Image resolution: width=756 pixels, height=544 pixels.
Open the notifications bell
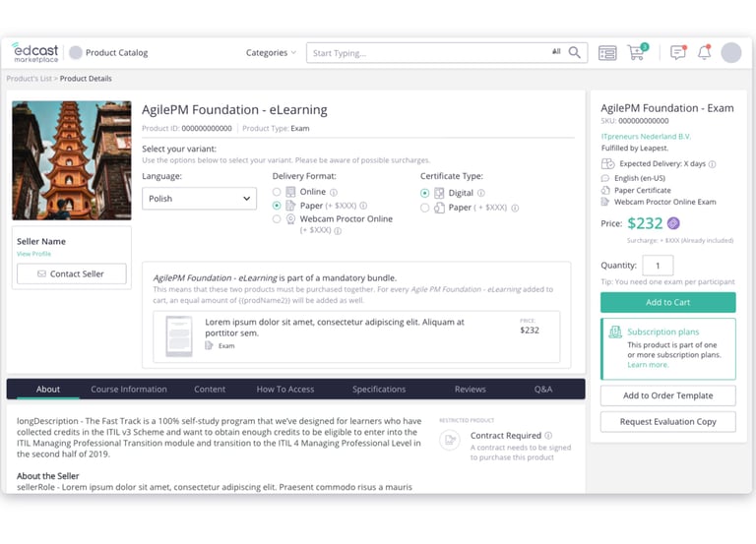click(705, 52)
